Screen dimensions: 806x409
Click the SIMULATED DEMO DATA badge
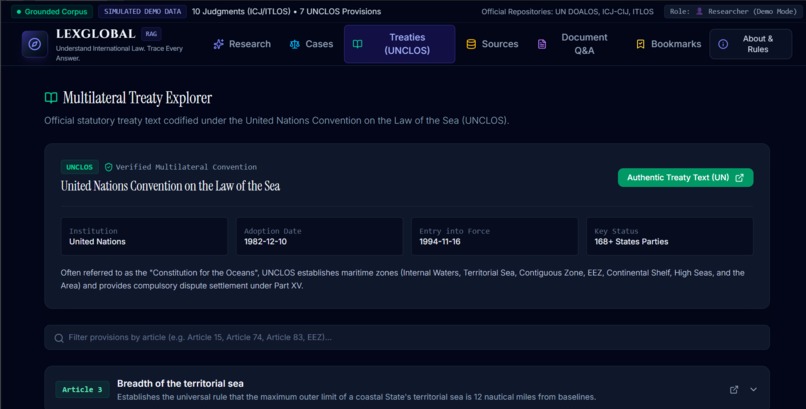(x=142, y=11)
